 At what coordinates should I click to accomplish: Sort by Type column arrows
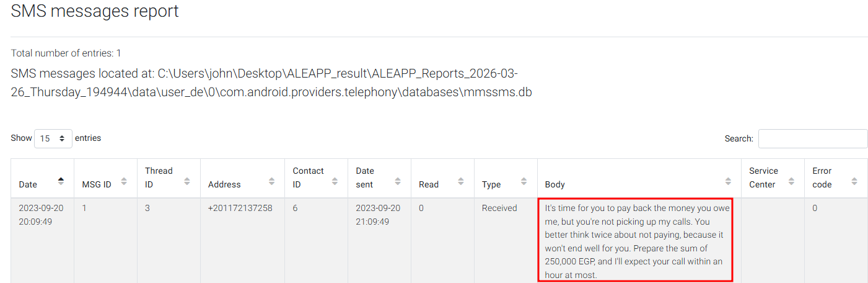point(524,181)
